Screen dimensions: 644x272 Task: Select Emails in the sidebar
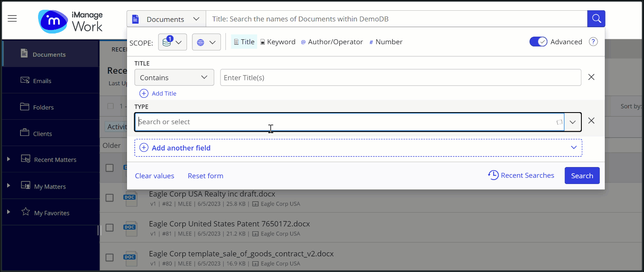(42, 81)
